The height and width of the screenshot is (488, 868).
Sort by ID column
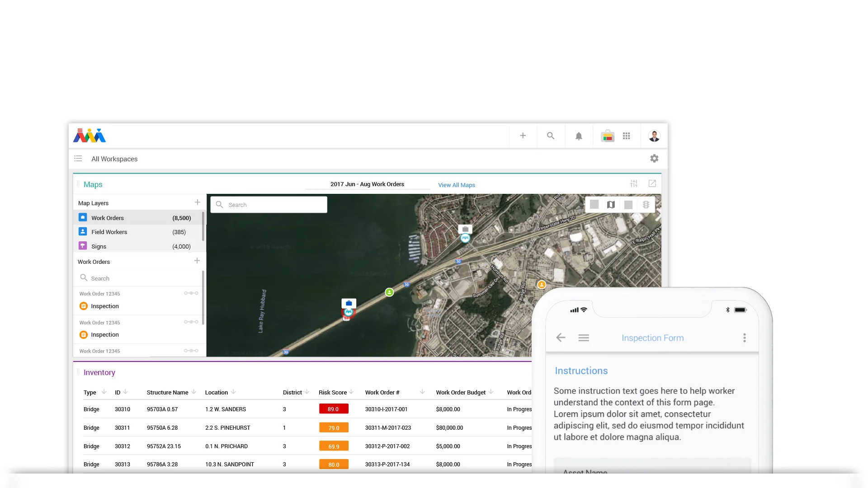click(125, 392)
